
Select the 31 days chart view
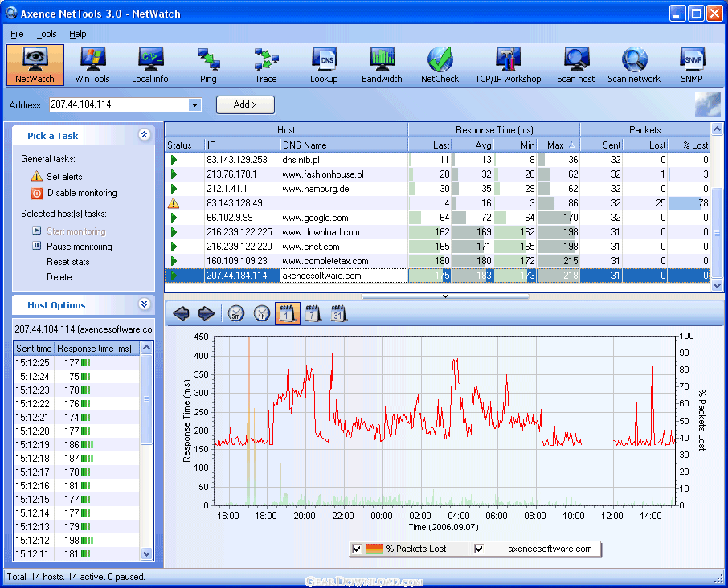pos(338,314)
